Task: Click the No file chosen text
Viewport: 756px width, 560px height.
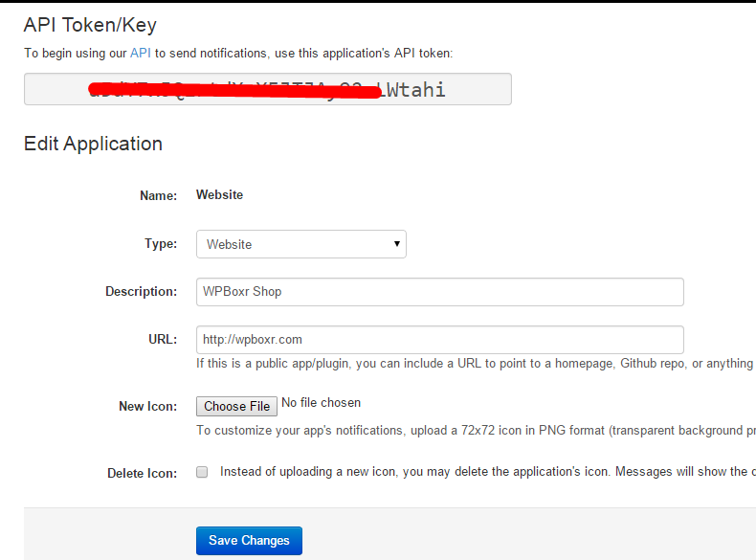Action: click(x=322, y=403)
